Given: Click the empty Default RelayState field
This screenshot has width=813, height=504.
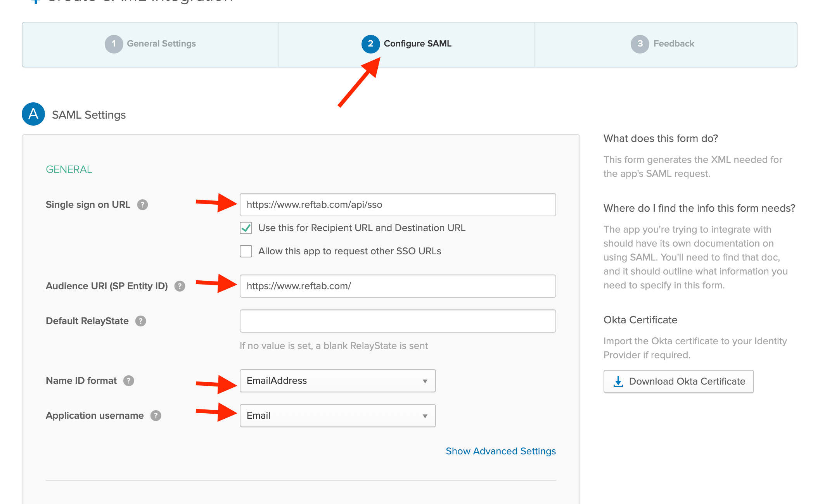Looking at the screenshot, I should (x=398, y=321).
